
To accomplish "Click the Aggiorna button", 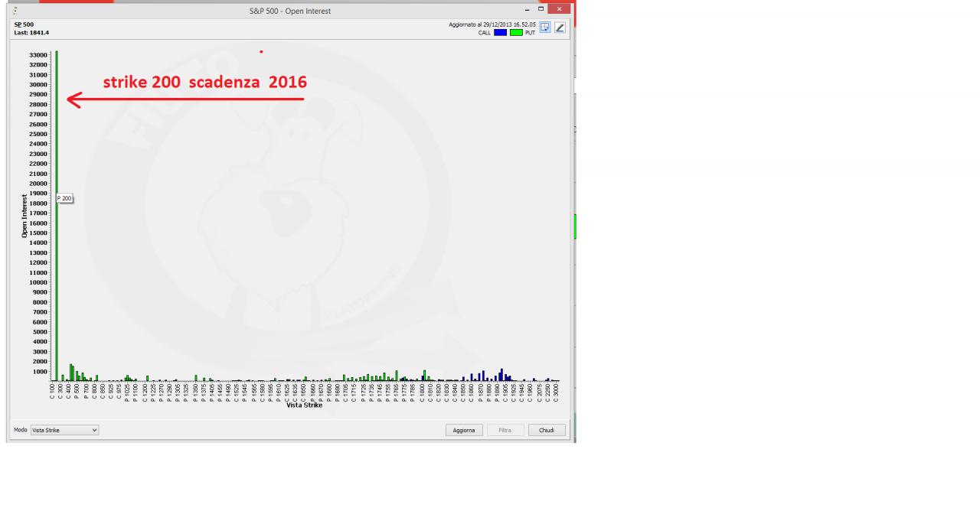I will 464,430.
